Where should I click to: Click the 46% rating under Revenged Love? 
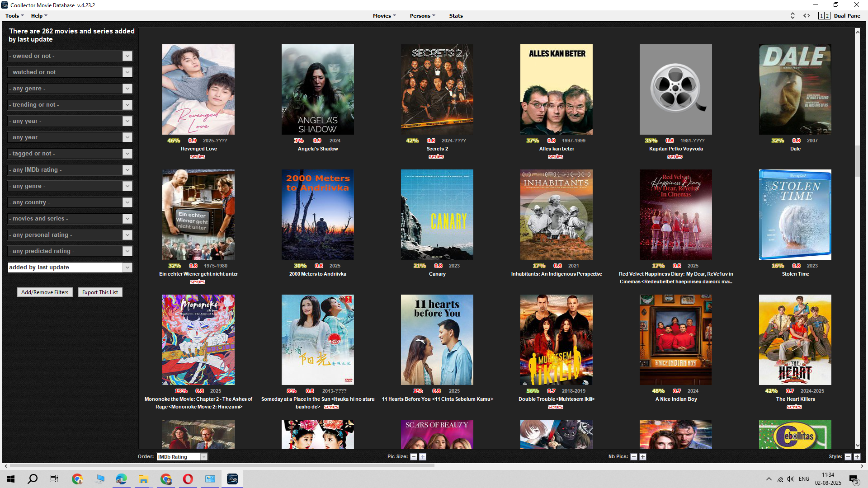(x=174, y=141)
